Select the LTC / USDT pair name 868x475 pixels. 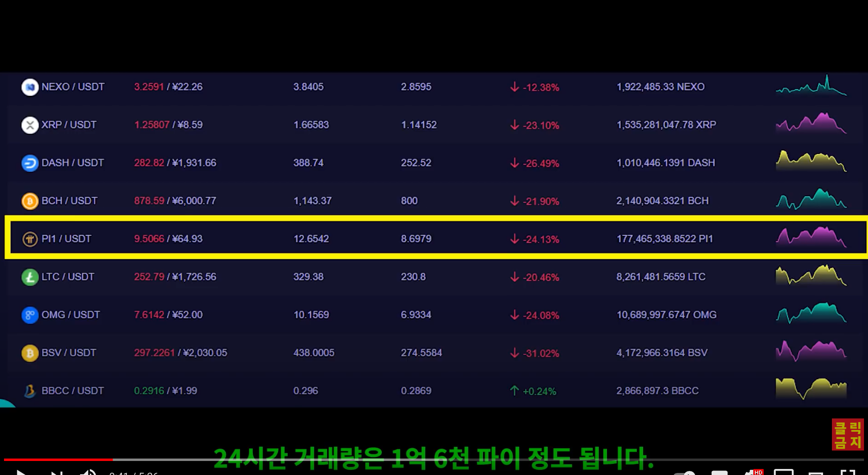(x=68, y=277)
